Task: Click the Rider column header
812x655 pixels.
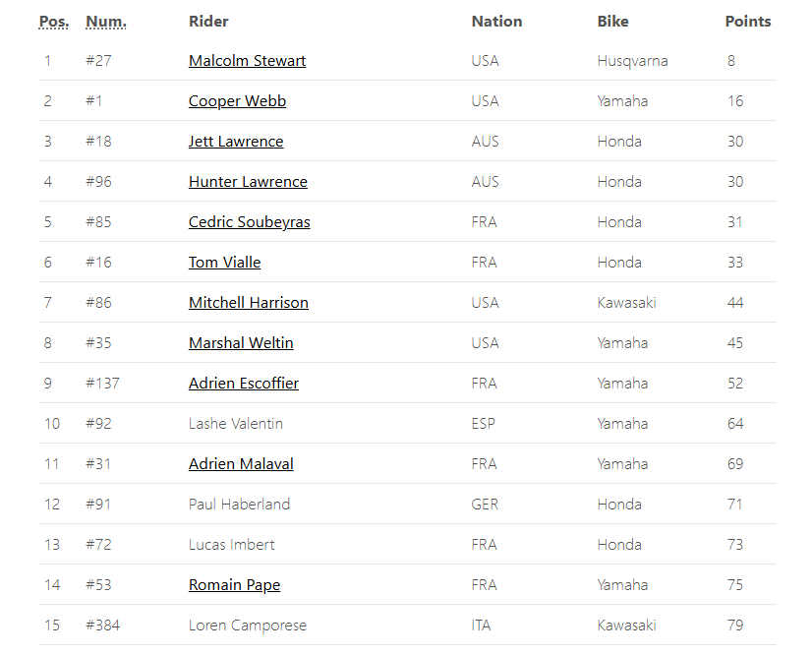Action: pos(208,22)
